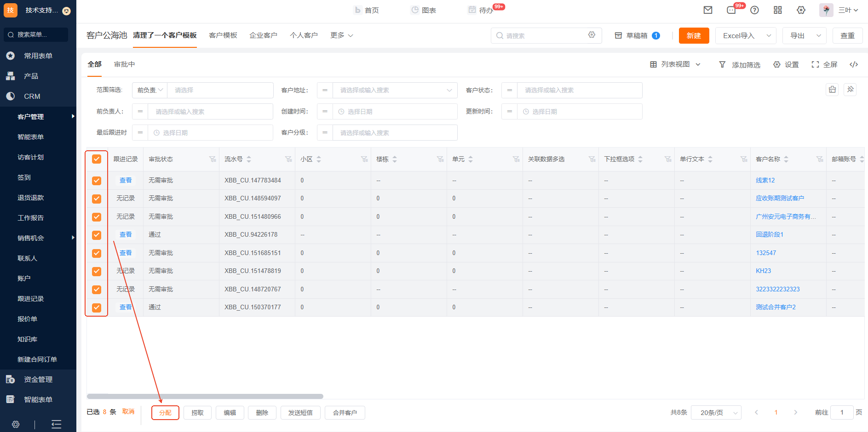This screenshot has width=868, height=432.
Task: Click the 创建时间 date picker field
Action: tap(395, 112)
